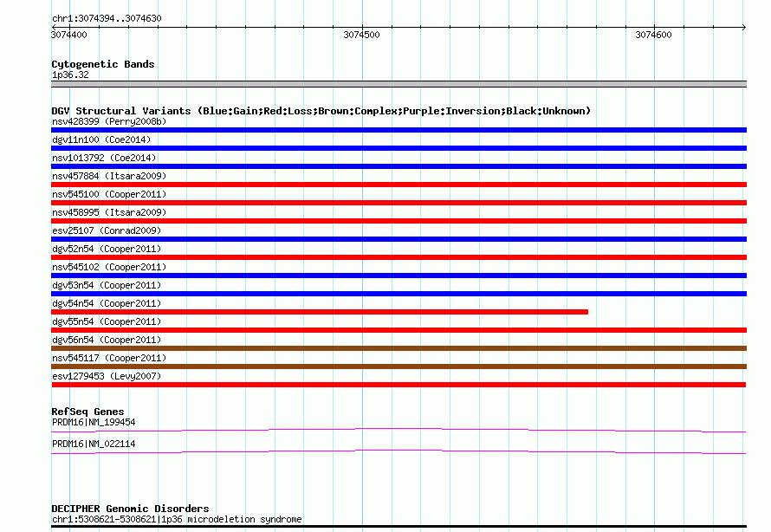
Task: Click the esv25107 (Conrad2009) label
Action: click(x=107, y=230)
